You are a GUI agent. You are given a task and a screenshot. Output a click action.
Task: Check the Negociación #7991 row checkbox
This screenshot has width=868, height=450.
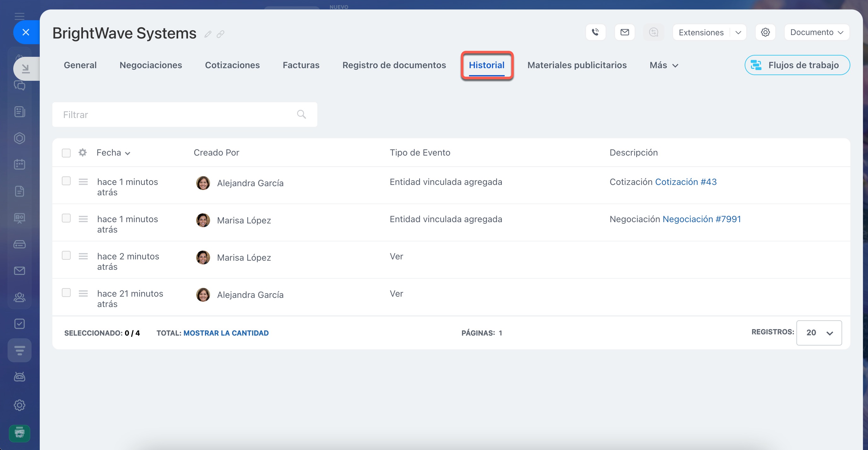point(66,218)
